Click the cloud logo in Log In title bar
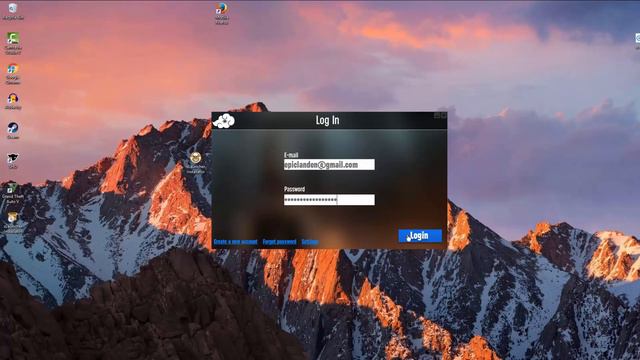The height and width of the screenshot is (360, 640). pos(224,121)
